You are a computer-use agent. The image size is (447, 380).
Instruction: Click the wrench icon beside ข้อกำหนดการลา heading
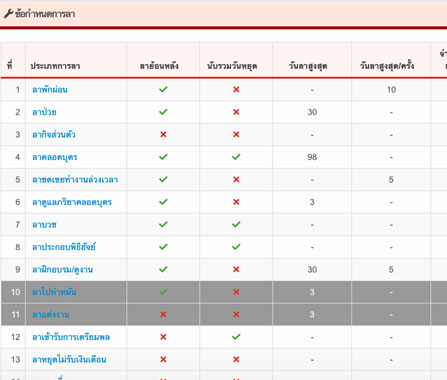click(x=8, y=14)
